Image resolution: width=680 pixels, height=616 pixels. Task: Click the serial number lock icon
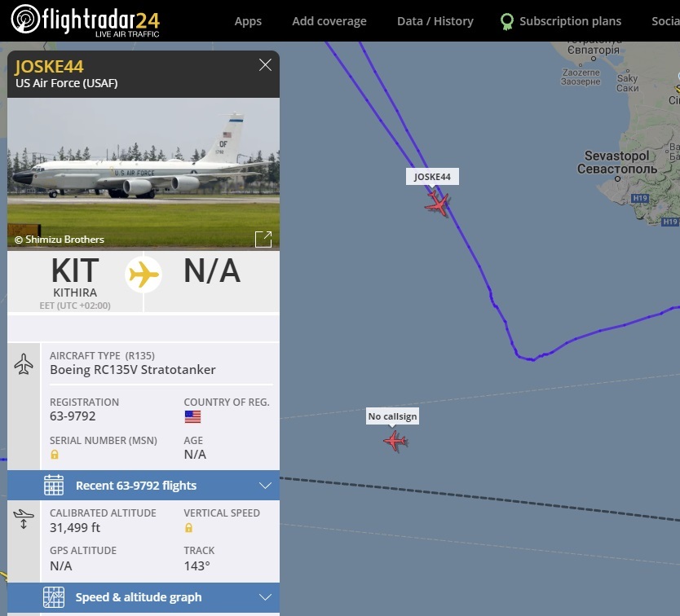(55, 455)
